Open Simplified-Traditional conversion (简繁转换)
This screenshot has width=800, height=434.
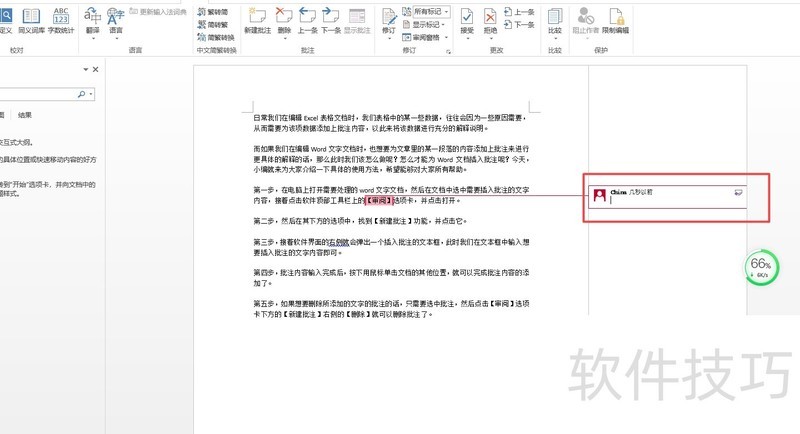(x=216, y=37)
